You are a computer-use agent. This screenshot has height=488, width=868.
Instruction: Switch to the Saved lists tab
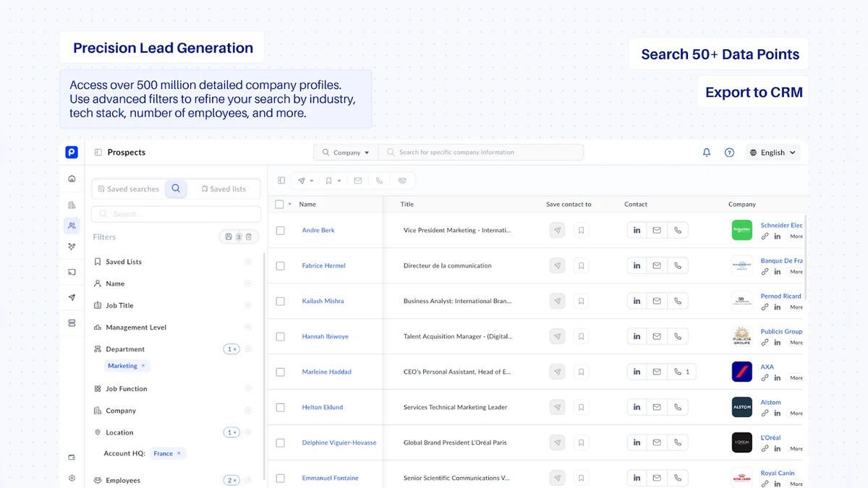click(224, 189)
